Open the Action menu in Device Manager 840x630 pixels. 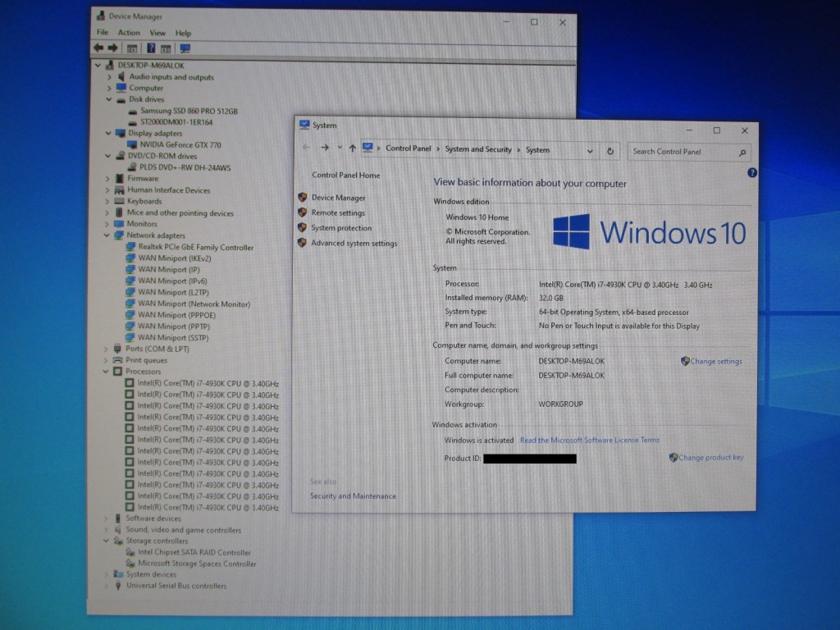[129, 33]
